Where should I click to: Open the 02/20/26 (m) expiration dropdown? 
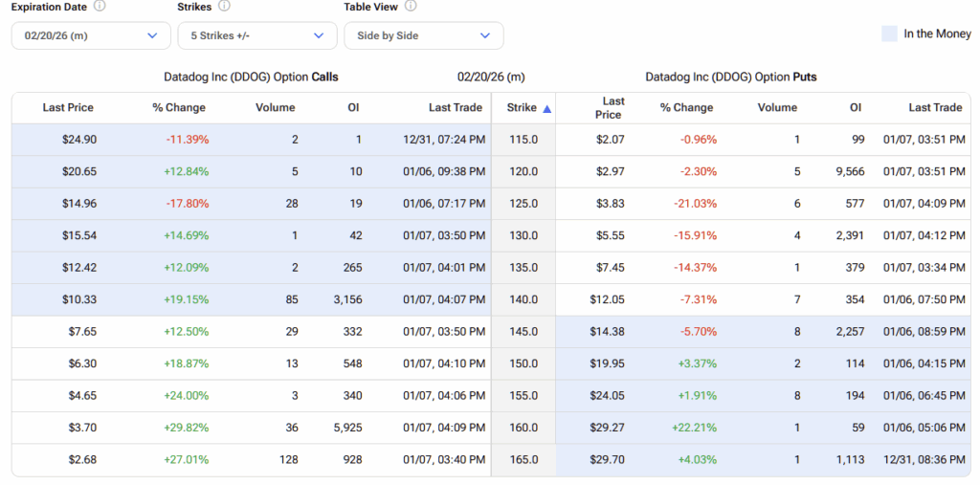[91, 35]
